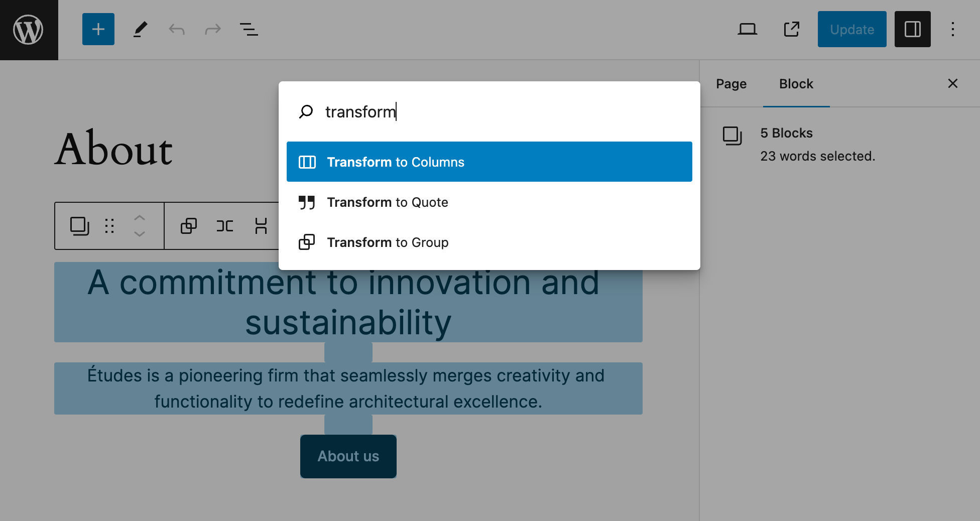
Task: Choose Transform to Group command
Action: (x=489, y=242)
